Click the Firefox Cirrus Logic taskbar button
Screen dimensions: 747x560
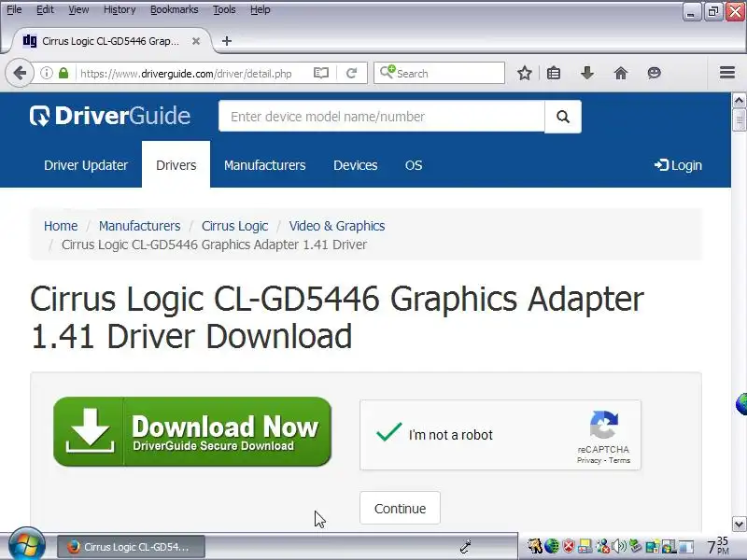click(132, 547)
